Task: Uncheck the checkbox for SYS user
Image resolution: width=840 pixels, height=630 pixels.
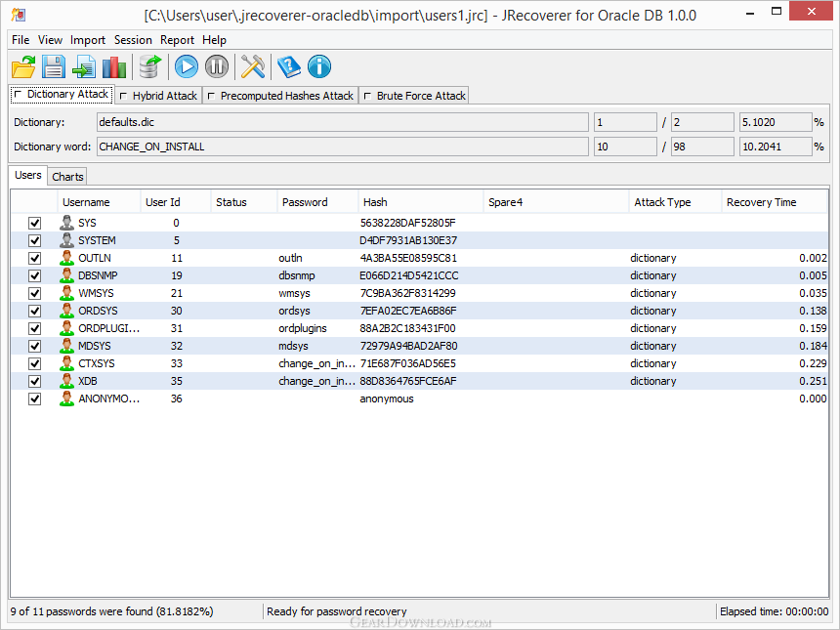Action: point(35,223)
